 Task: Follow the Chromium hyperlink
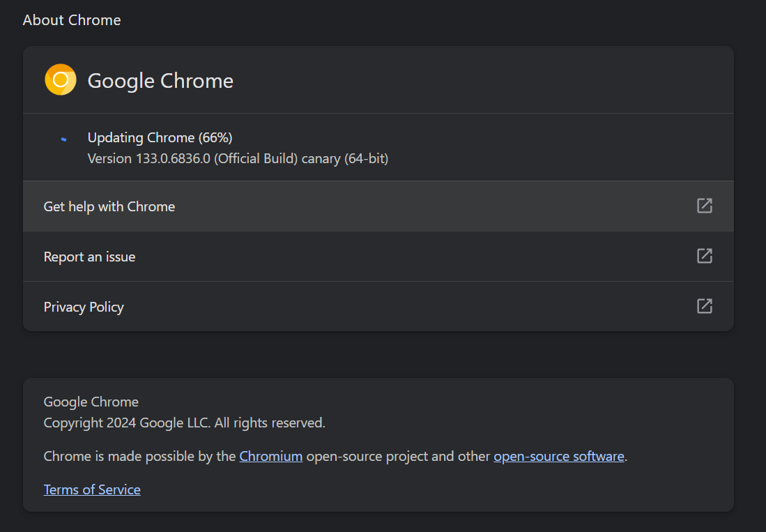point(270,456)
